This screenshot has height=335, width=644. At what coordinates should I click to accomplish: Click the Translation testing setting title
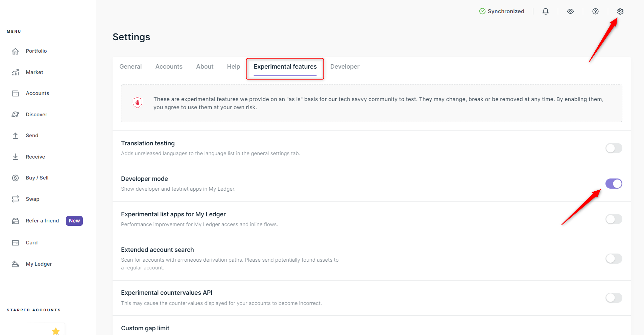[x=148, y=143]
